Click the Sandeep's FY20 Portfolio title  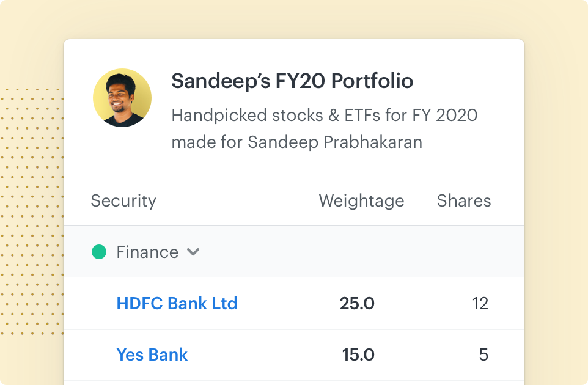coord(292,81)
